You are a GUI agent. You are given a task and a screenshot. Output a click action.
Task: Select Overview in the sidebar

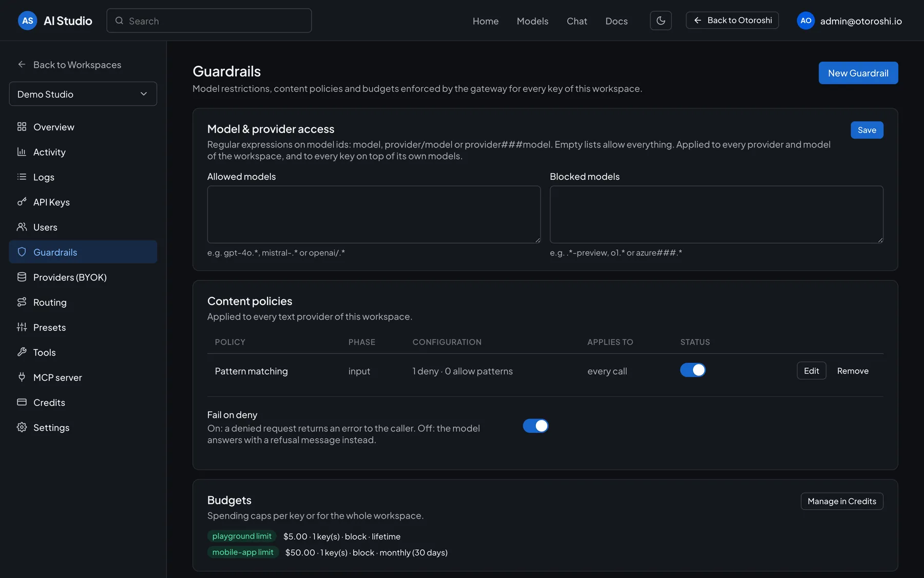(83, 127)
